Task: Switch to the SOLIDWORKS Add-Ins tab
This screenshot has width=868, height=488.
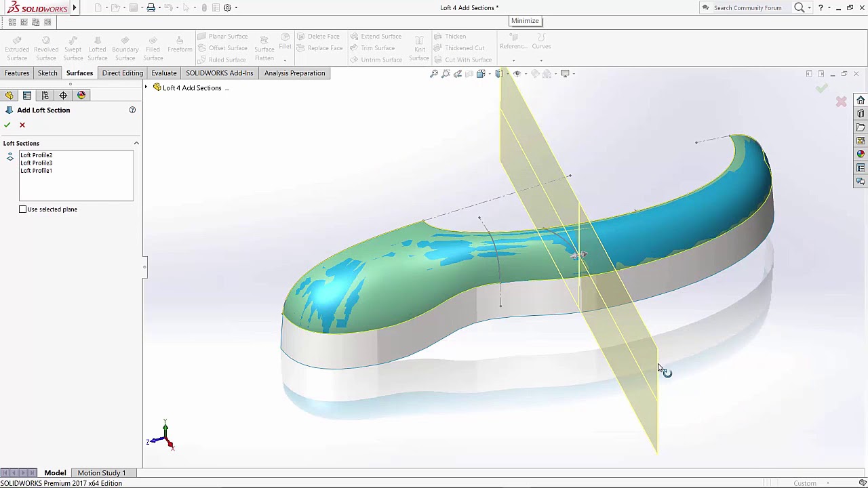Action: point(220,73)
